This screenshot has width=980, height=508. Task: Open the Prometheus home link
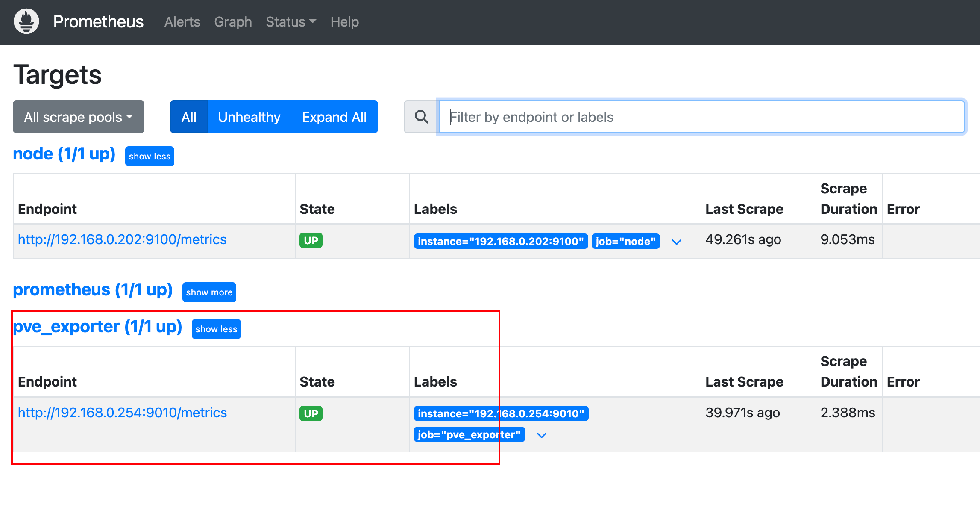coord(98,22)
